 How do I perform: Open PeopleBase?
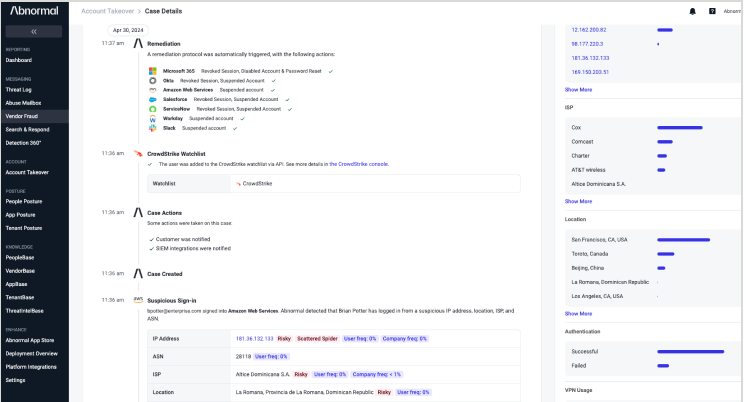click(x=20, y=257)
